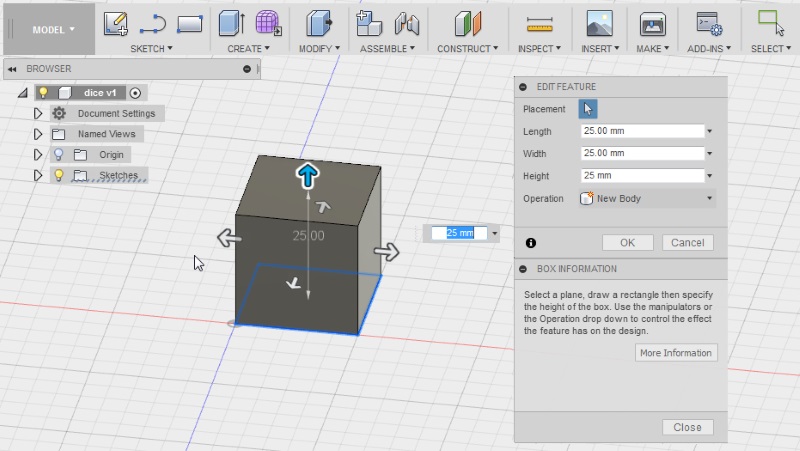The height and width of the screenshot is (451, 800).
Task: Click the Width 25.00 mm input field
Action: pyautogui.click(x=642, y=153)
